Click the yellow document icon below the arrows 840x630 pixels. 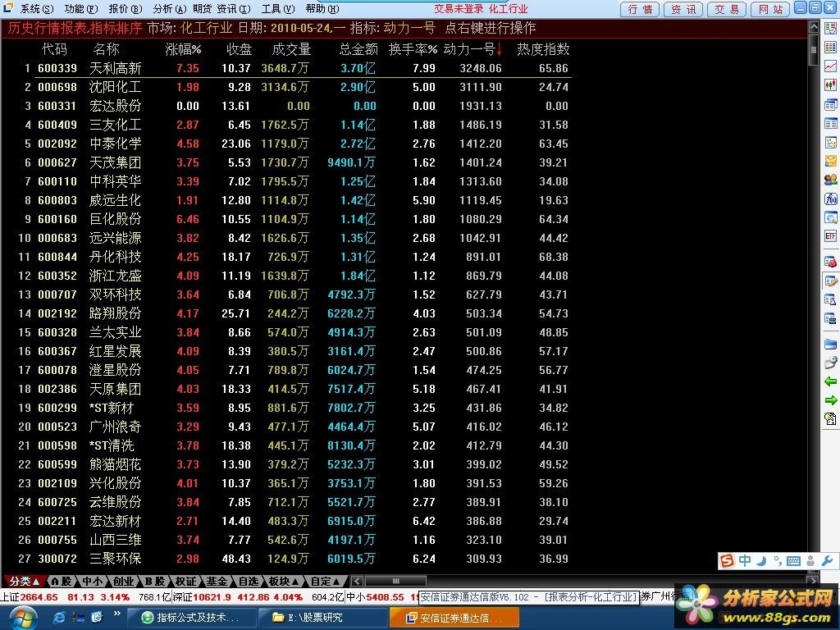[831, 419]
